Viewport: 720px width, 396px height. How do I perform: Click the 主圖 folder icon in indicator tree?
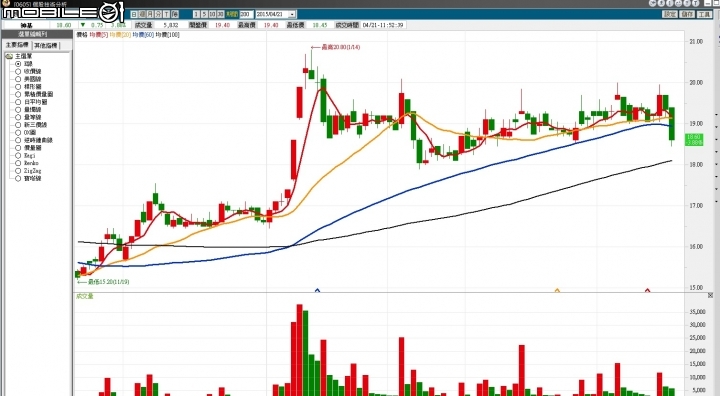(x=9, y=56)
